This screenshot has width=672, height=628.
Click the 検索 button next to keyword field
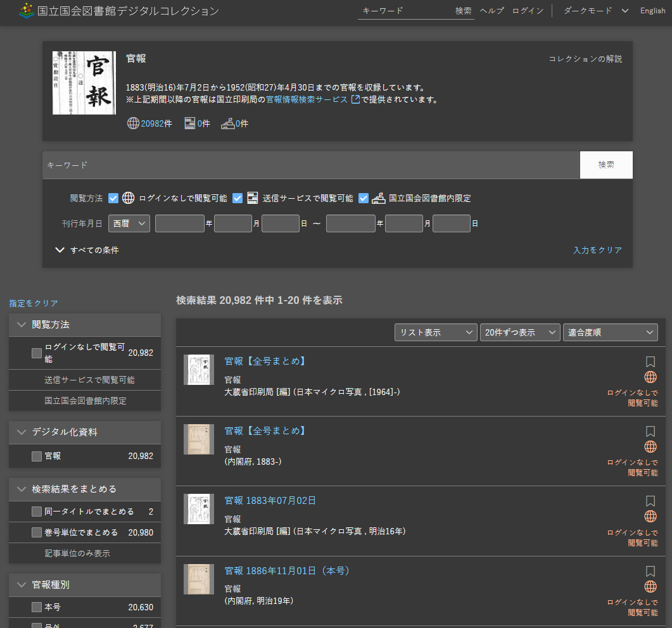point(605,165)
